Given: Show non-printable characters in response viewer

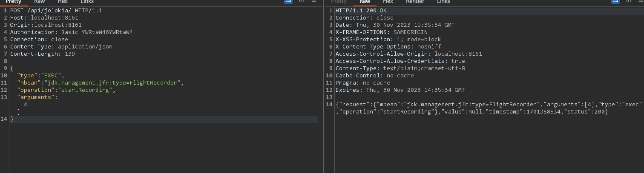Looking at the screenshot, I should [x=629, y=1].
